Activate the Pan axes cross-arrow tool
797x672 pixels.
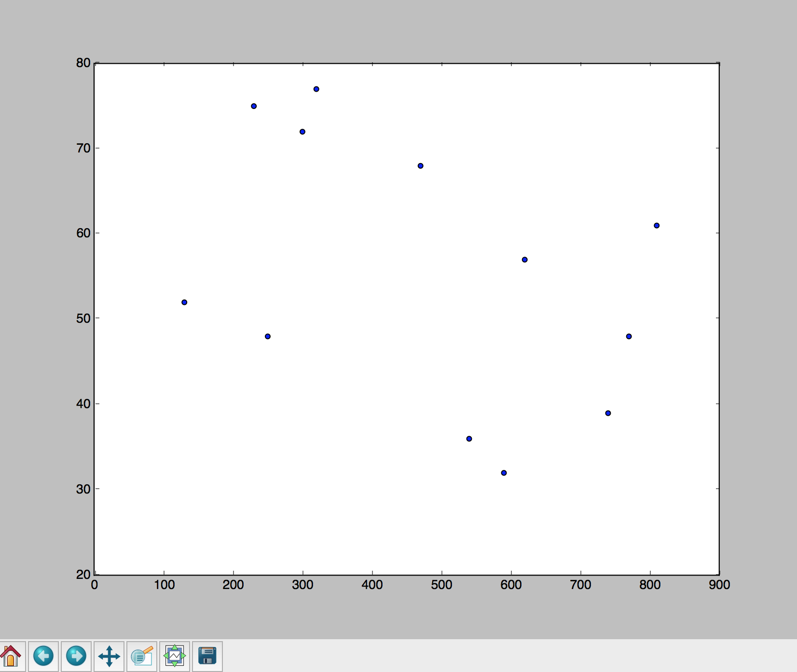[x=109, y=656]
